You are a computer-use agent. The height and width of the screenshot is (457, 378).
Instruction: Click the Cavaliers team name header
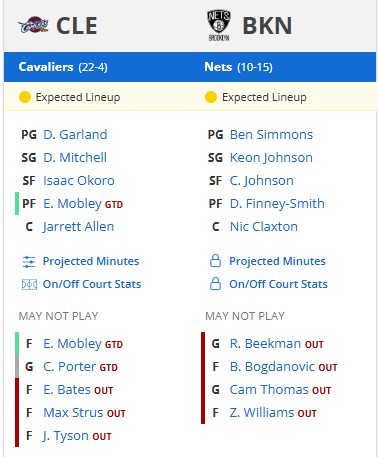tap(46, 67)
